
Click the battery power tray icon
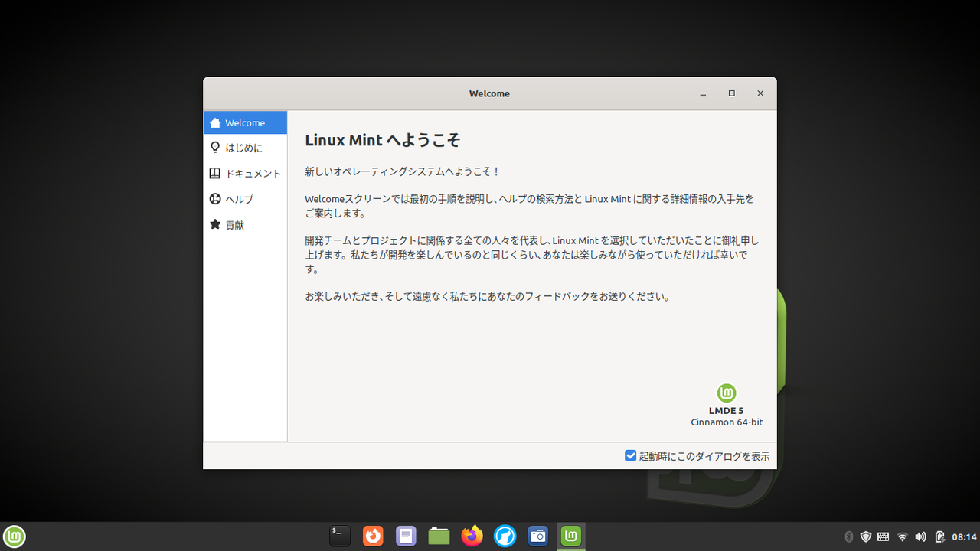click(x=939, y=536)
